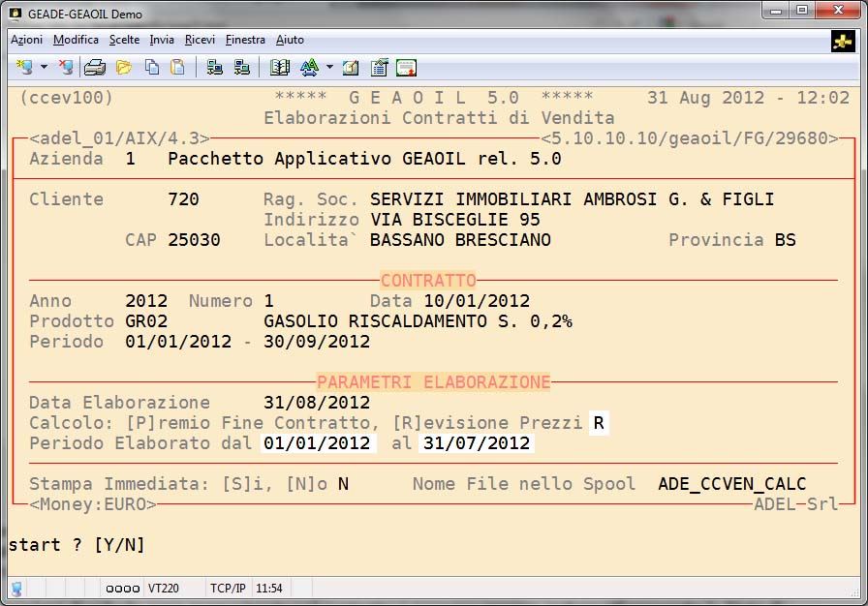This screenshot has height=606, width=868.
Task: Open the Aiuto menu
Action: click(x=290, y=40)
